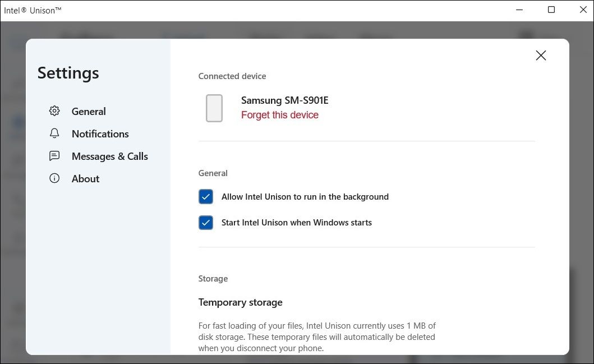
Task: Click the About info icon
Action: pyautogui.click(x=54, y=178)
